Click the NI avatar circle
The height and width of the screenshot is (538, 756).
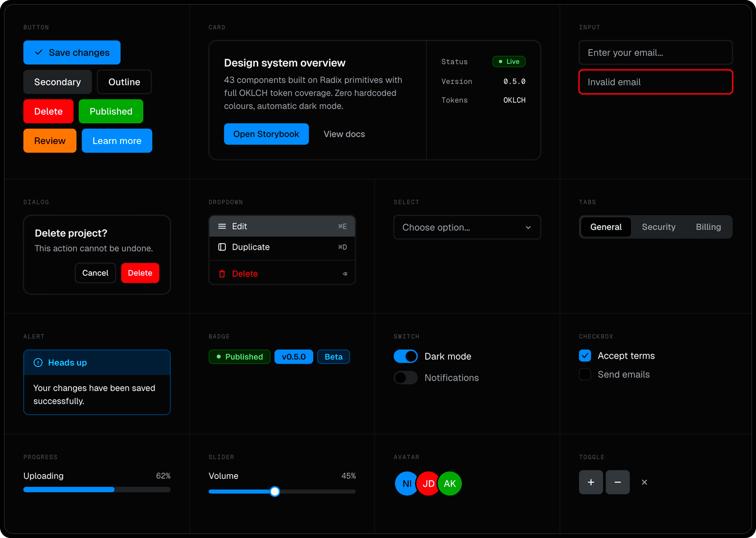pos(406,483)
